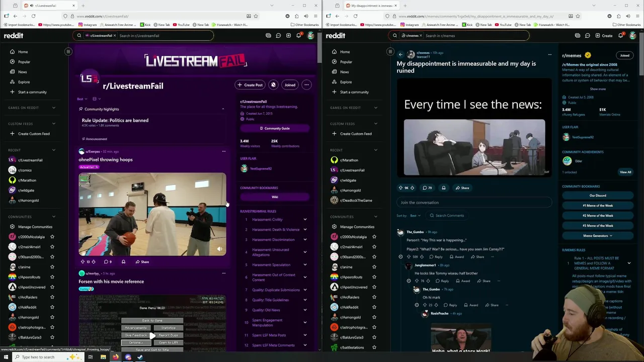The height and width of the screenshot is (362, 644).
Task: Collapse Community highlights section
Action: pos(223,109)
